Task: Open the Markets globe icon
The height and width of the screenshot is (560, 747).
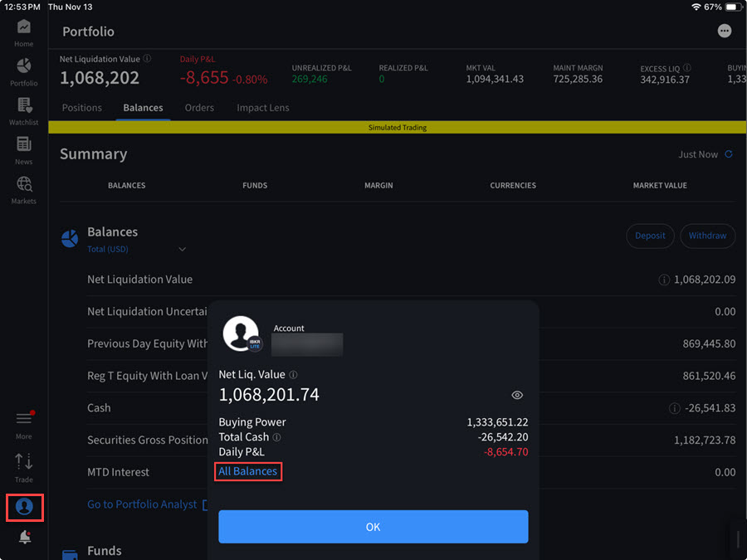Action: point(24,184)
